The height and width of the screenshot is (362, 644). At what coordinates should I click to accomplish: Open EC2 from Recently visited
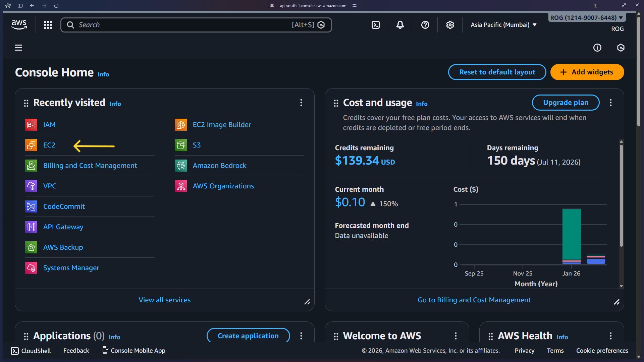pos(49,145)
